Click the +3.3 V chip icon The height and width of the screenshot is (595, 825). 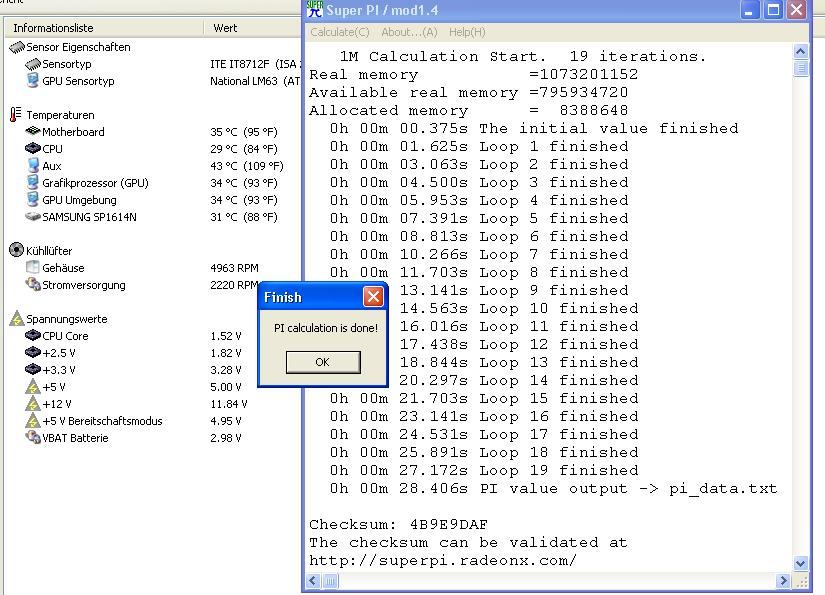[33, 369]
